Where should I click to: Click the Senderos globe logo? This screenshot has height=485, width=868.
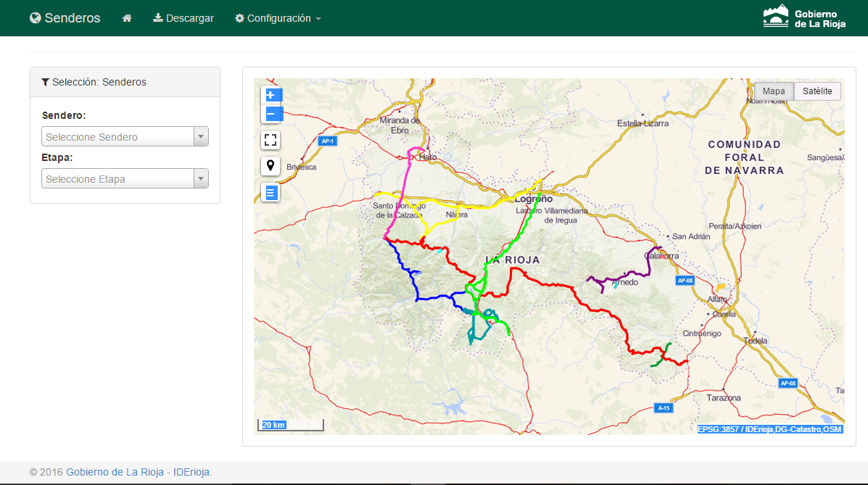(x=65, y=18)
